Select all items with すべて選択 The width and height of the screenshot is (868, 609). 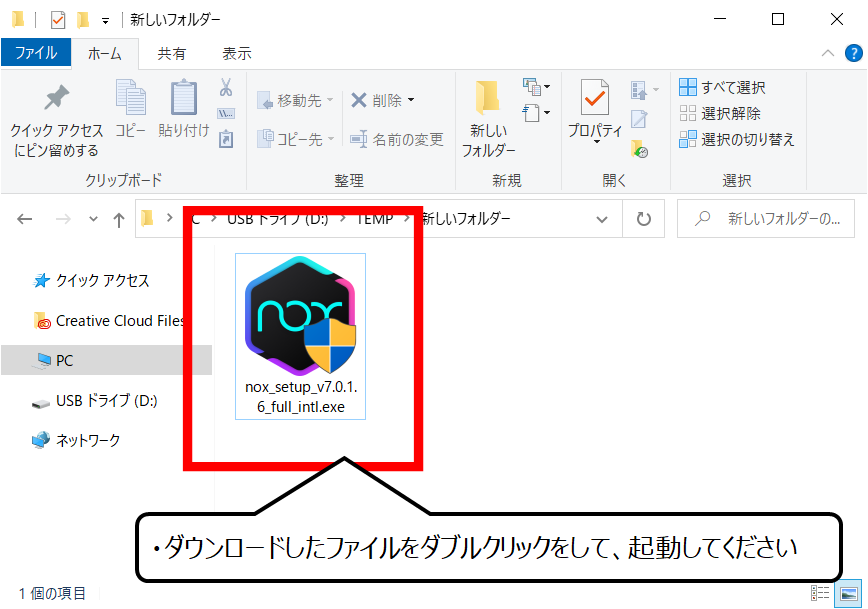722,87
